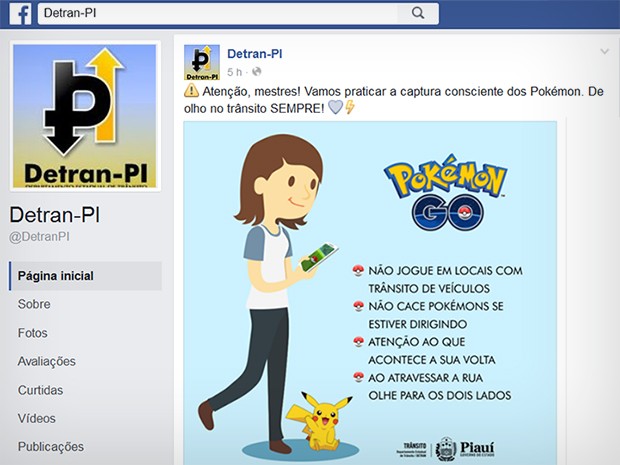Image resolution: width=620 pixels, height=465 pixels.
Task: Click the Pokémon GO logo in image
Action: [x=446, y=193]
